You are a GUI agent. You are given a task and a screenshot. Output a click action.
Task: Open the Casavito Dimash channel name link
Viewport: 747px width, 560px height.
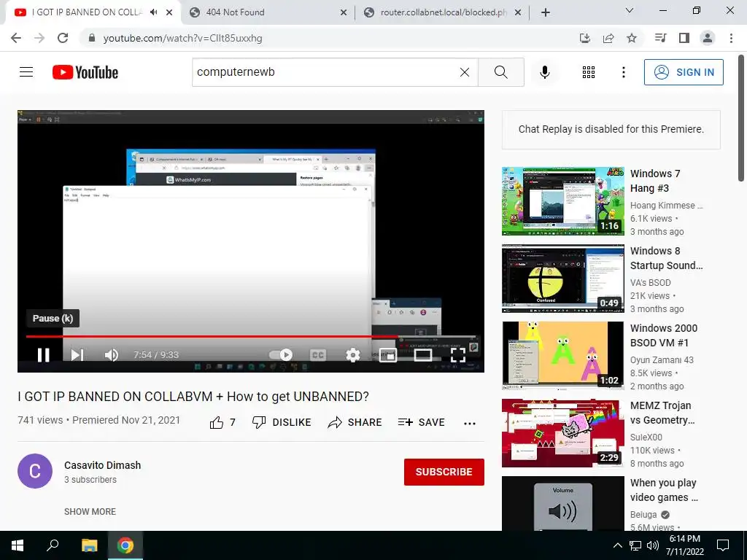click(x=102, y=465)
